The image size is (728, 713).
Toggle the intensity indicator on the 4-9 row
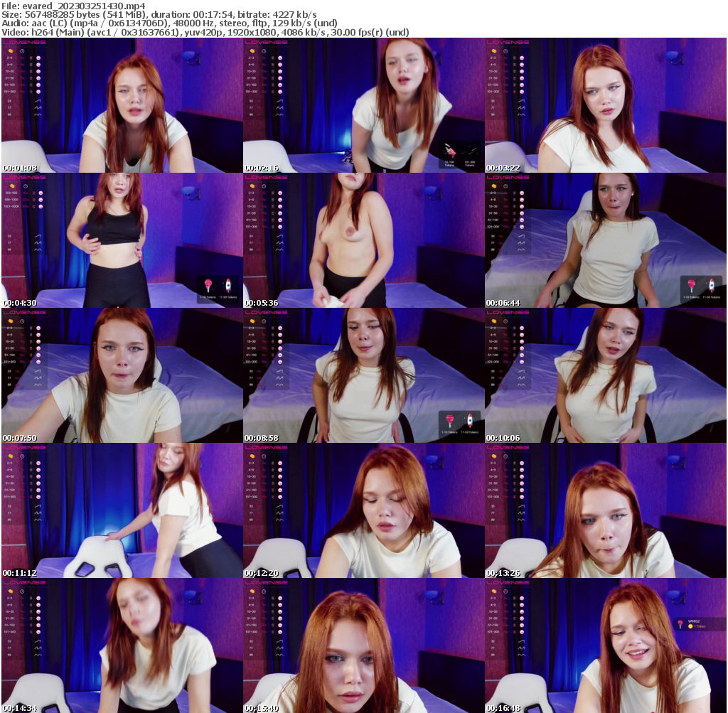click(x=31, y=65)
